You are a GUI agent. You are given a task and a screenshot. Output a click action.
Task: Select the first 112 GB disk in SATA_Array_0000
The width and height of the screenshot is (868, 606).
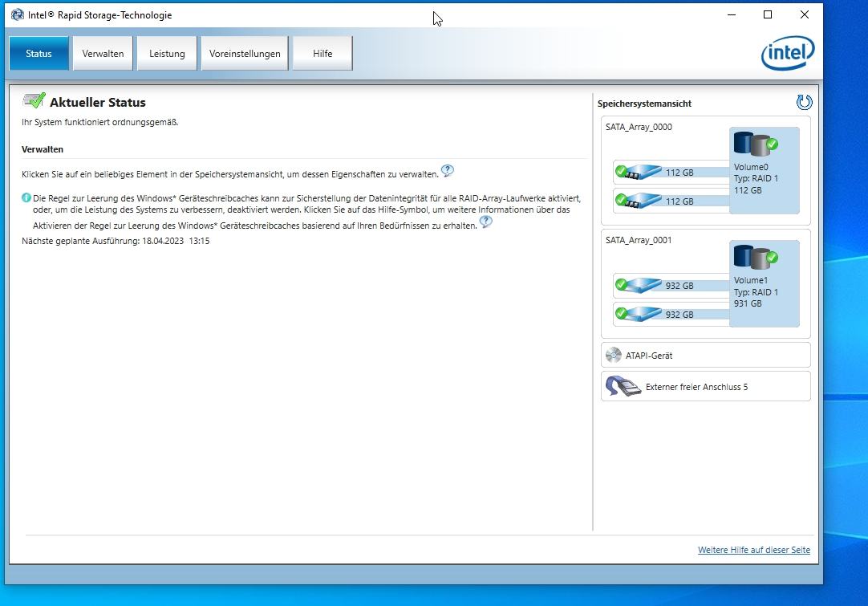[x=671, y=173]
